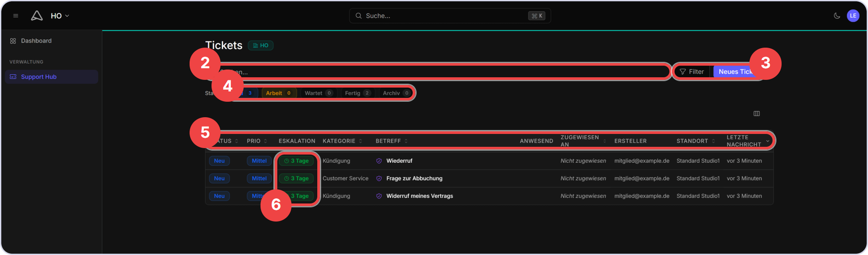Click Nicht zugewiesen in Frage zur Abbuchung row

point(583,179)
